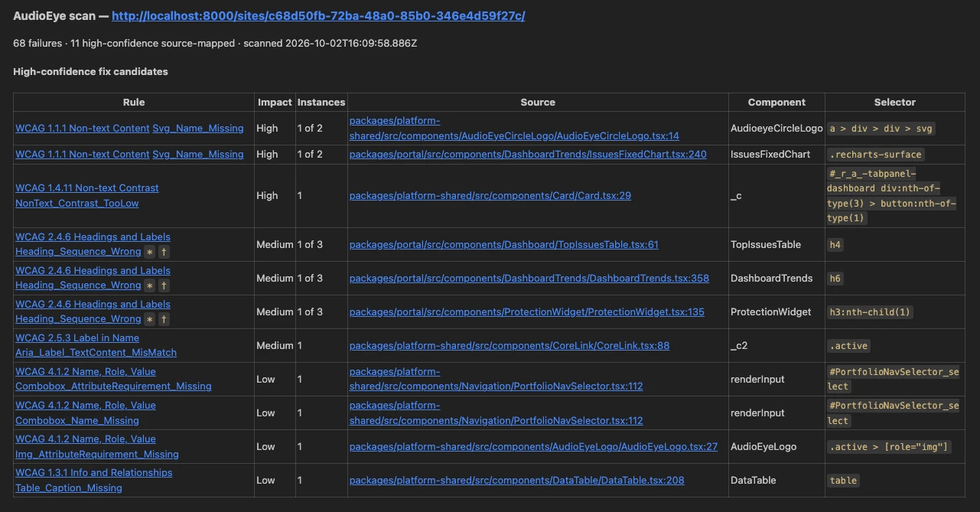Open Svg_Name_Missing link in AudioeyeCircleLogo row
This screenshot has width=980, height=512.
coord(198,128)
